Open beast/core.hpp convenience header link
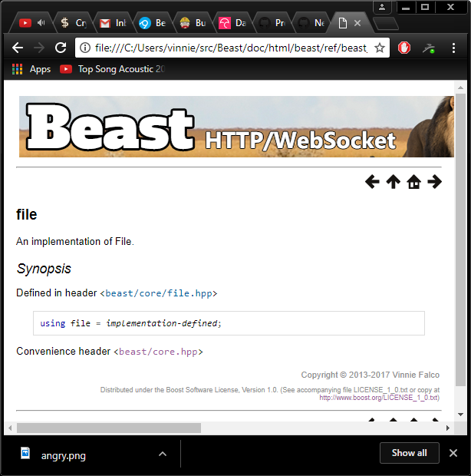The image size is (471, 476). click(158, 352)
